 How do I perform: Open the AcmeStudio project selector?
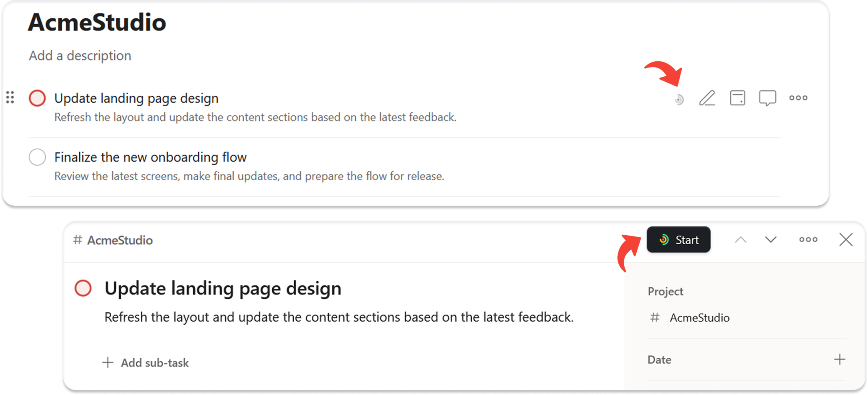690,318
